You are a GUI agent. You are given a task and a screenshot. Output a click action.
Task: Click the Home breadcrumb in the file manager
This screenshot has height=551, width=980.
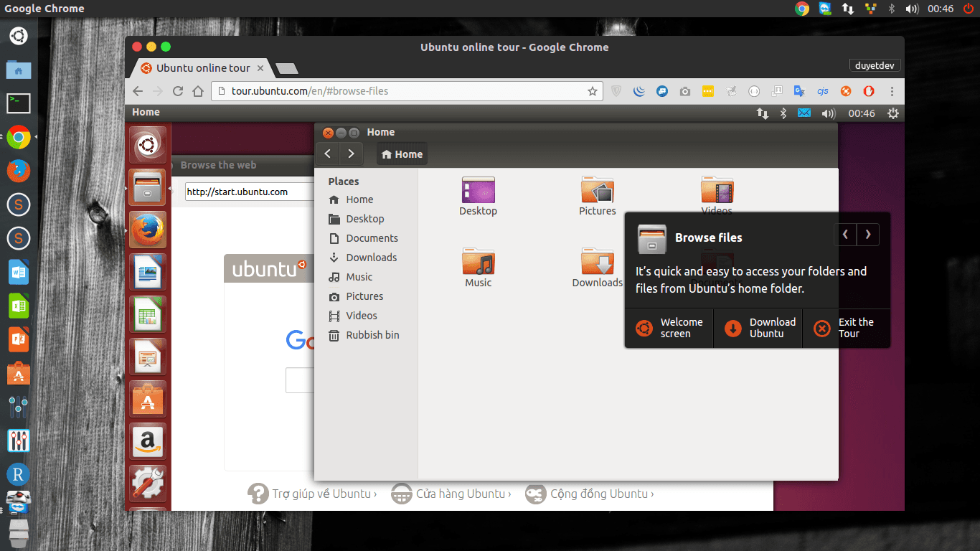tap(401, 154)
